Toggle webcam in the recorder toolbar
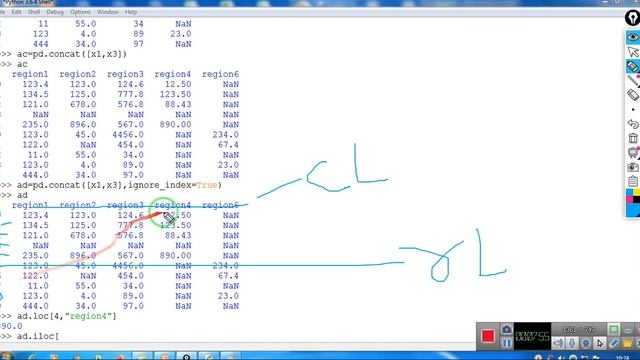This screenshot has height=360, width=640. pos(586,343)
